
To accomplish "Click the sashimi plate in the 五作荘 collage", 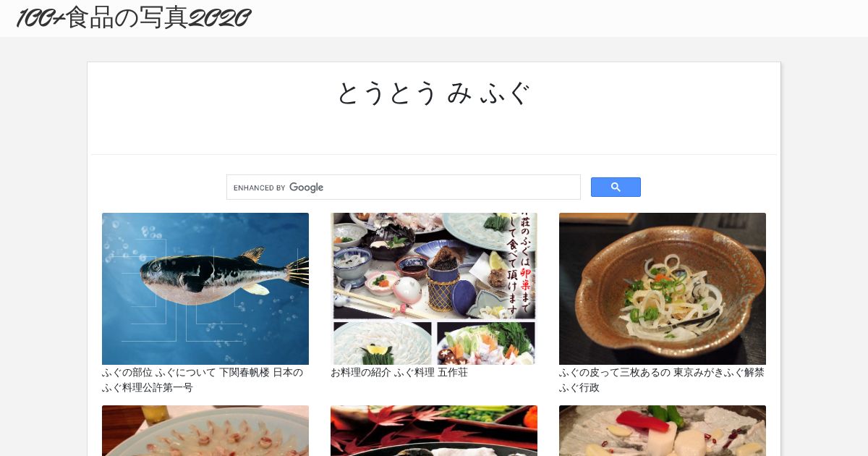I will 382,343.
